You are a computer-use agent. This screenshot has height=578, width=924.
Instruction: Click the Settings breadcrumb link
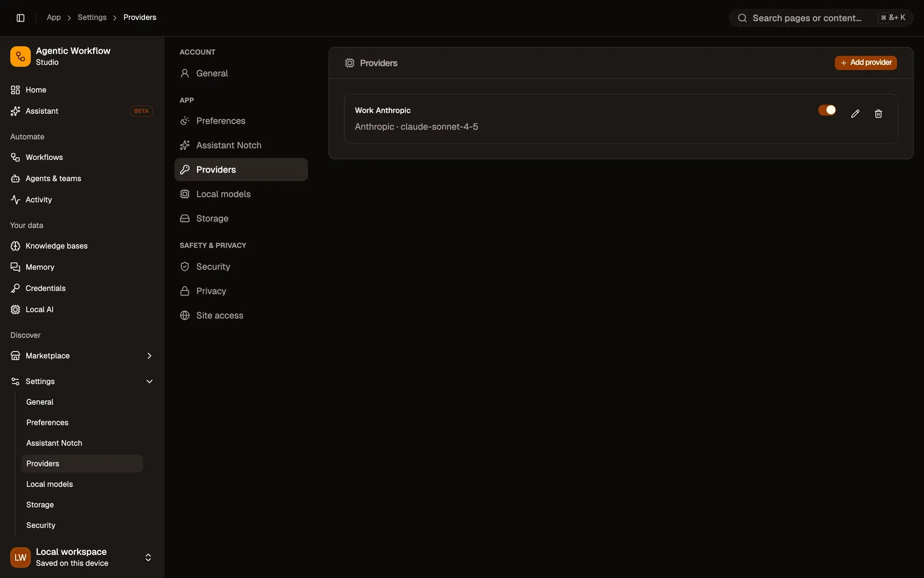tap(92, 17)
